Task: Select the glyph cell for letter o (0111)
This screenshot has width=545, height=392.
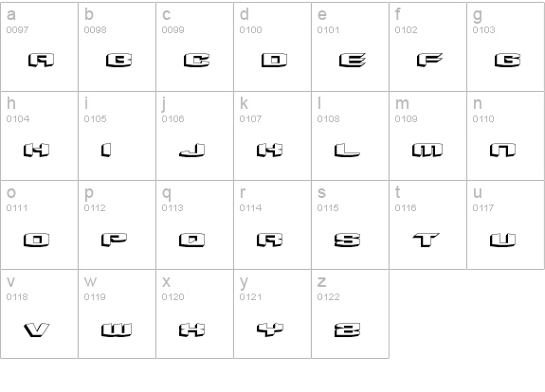Action: (39, 224)
